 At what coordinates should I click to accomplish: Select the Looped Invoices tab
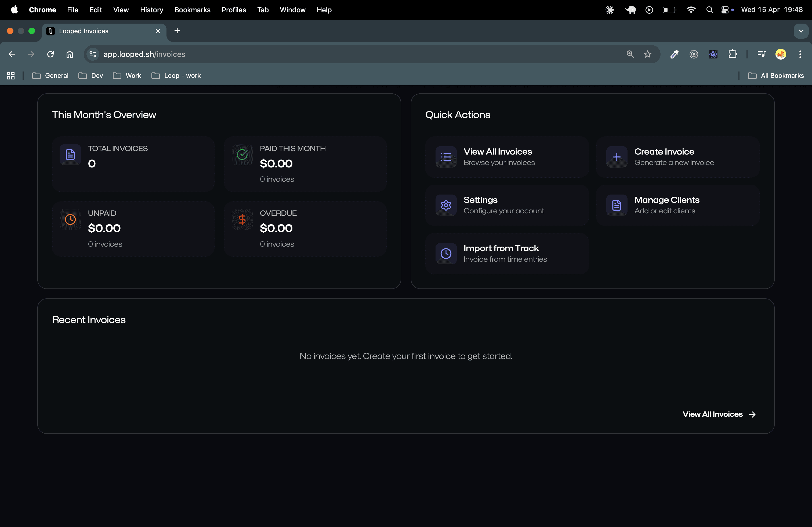click(x=84, y=31)
